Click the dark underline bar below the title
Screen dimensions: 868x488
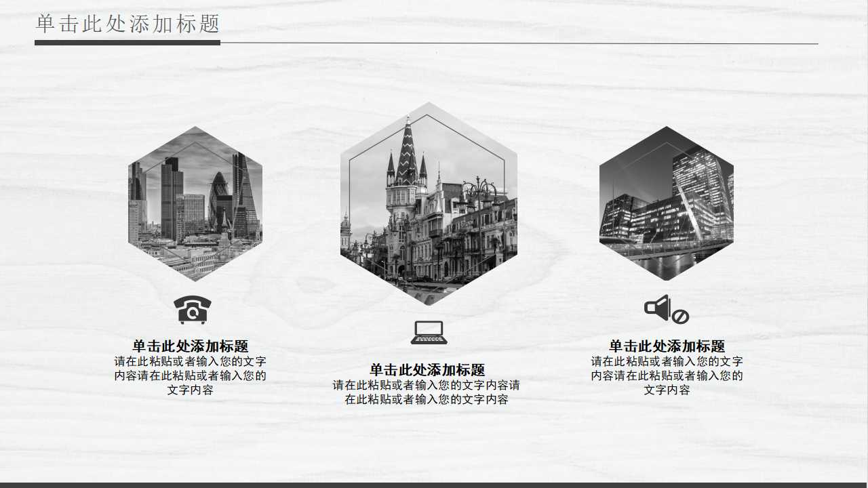pyautogui.click(x=125, y=42)
